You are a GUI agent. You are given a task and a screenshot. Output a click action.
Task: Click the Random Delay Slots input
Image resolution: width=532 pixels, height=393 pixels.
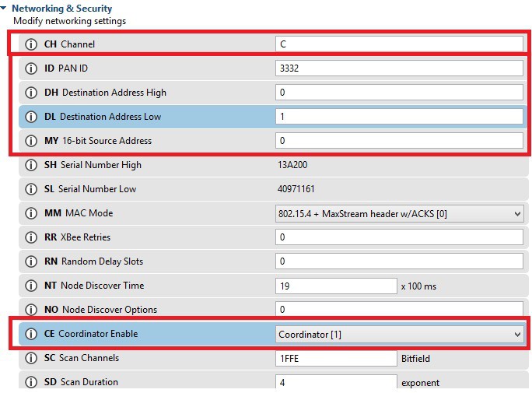[x=399, y=261]
